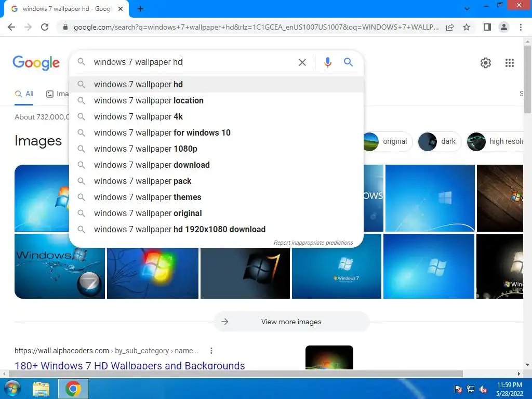The image size is (532, 399).
Task: Select suggestion windows 7 wallpaper hd
Action: point(216,85)
